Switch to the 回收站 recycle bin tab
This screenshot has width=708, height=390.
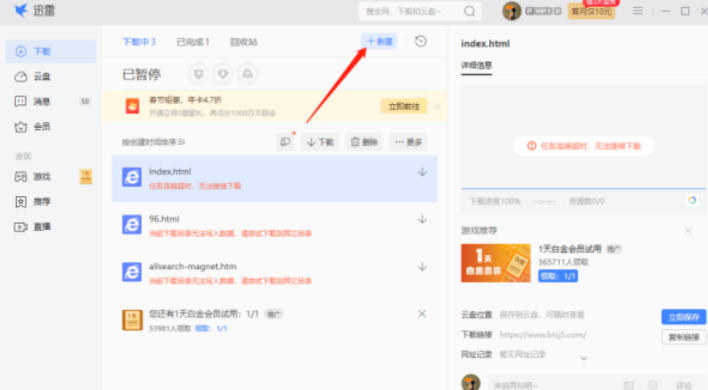[x=244, y=42]
